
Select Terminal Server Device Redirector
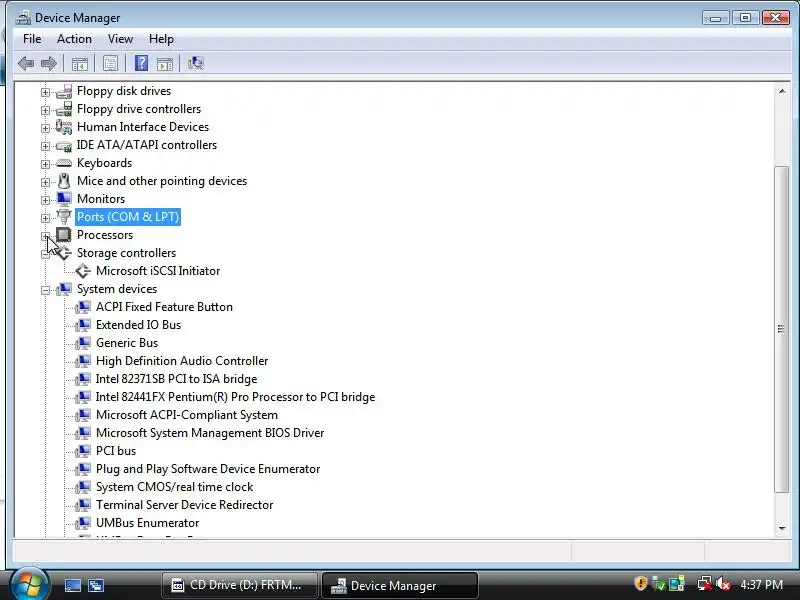[185, 505]
